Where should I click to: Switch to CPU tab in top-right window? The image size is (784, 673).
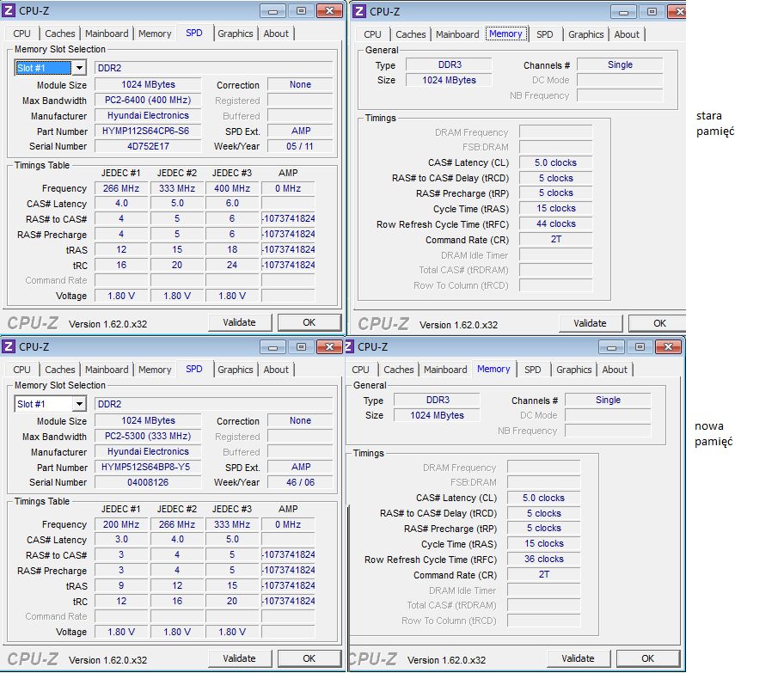372,34
